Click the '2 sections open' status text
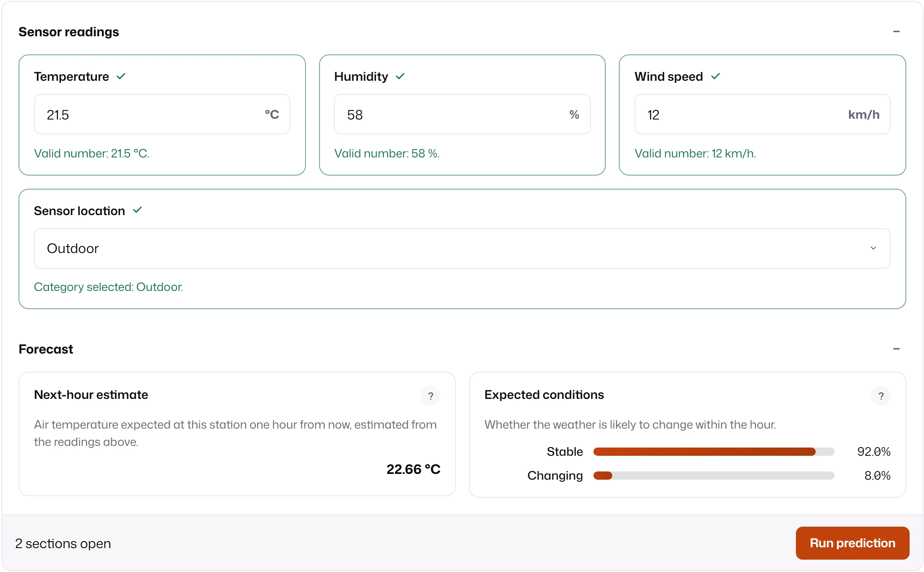Screen dimensions: 924x572 63,544
